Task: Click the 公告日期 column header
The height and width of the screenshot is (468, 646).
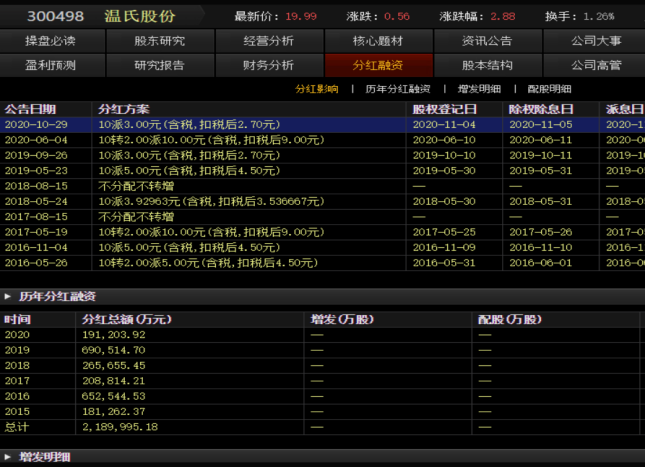Action: tap(30, 109)
